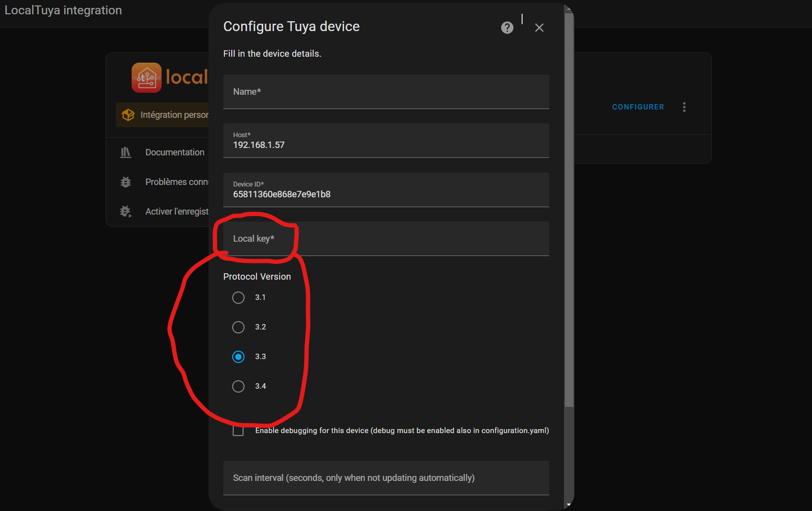Open the three-dot overflow menu

click(x=684, y=107)
